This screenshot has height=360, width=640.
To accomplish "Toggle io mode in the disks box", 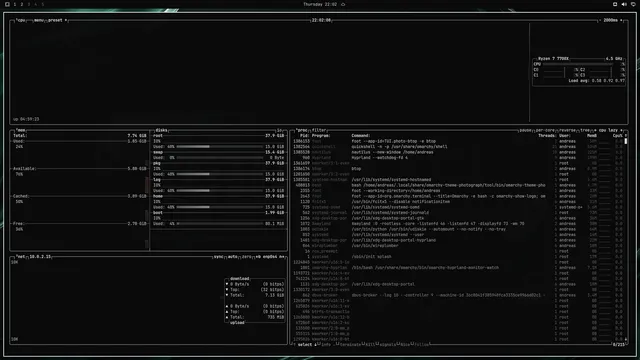I will point(280,130).
